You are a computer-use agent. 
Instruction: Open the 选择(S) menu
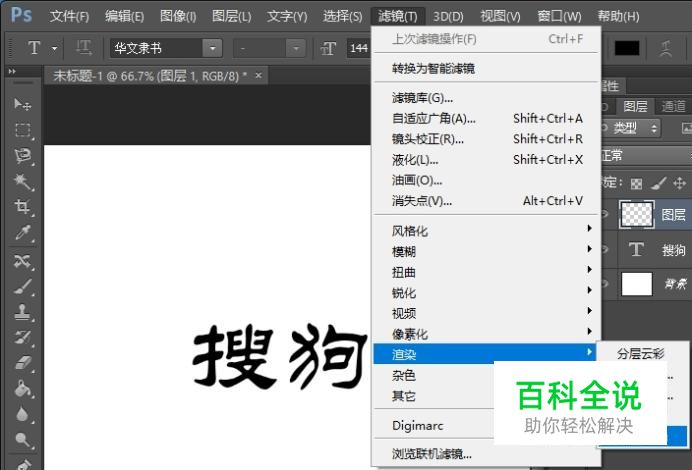point(342,16)
